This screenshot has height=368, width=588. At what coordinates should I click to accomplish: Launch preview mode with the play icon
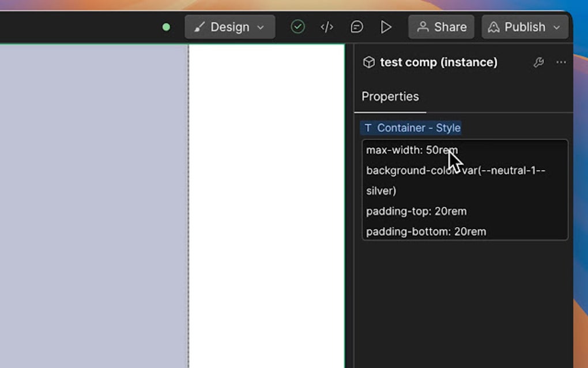386,27
